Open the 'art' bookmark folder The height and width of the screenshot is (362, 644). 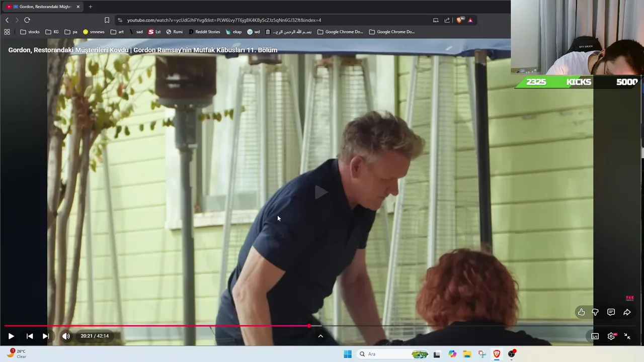[x=117, y=32]
